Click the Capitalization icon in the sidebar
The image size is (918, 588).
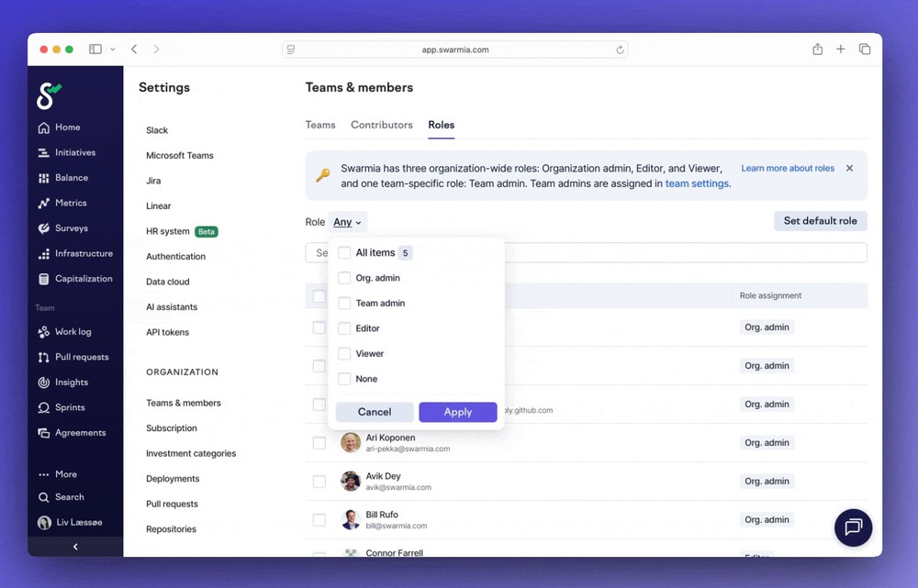(44, 279)
